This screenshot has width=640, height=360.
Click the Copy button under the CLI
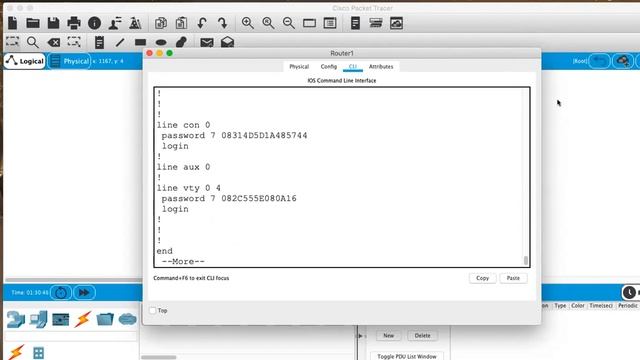point(482,278)
